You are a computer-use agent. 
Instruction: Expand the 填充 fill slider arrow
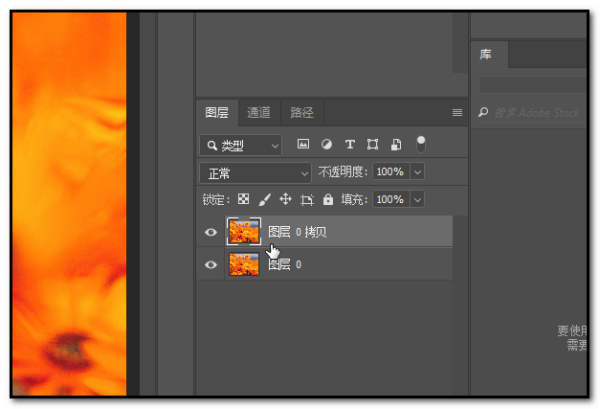coord(417,199)
